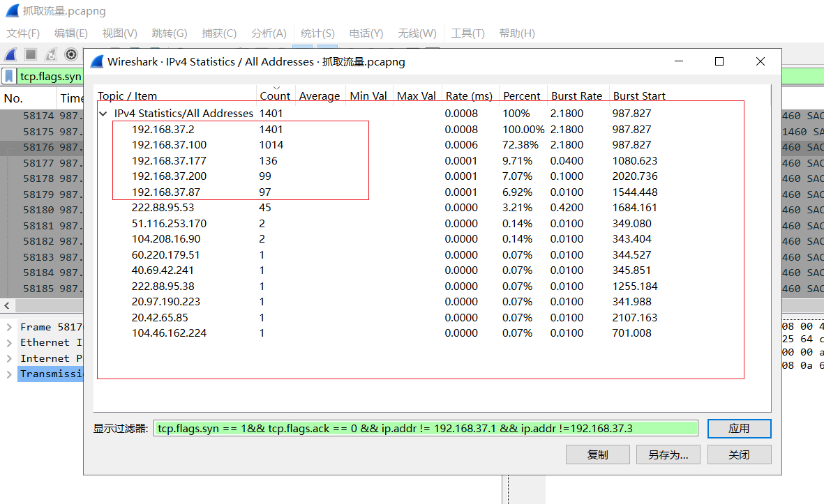Click the packet list horizontal scrollbar left arrow

[7, 305]
